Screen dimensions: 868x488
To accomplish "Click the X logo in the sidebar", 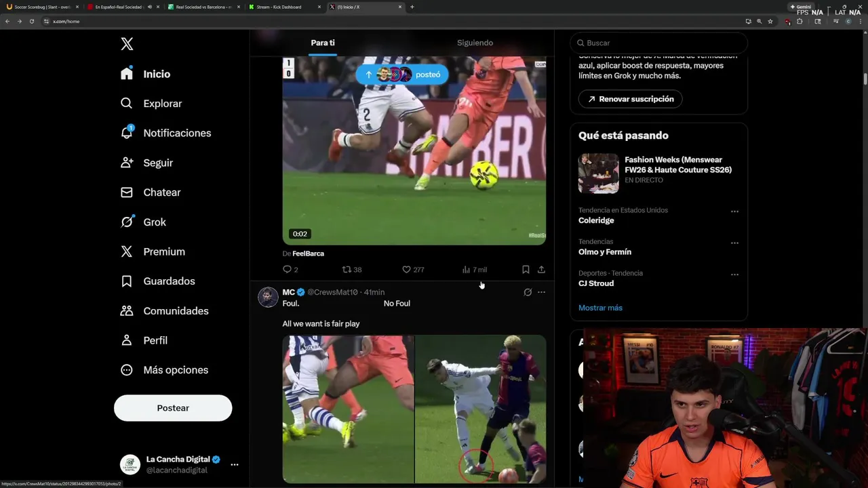I will click(127, 44).
